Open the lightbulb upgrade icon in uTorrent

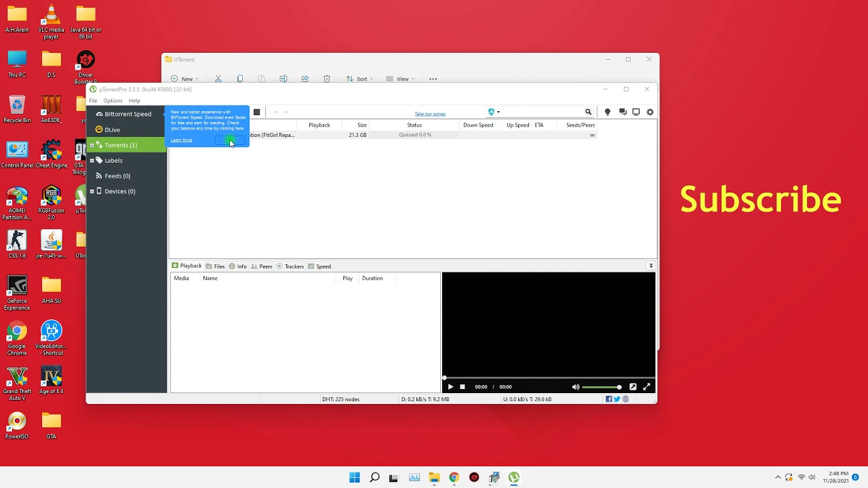pos(608,112)
